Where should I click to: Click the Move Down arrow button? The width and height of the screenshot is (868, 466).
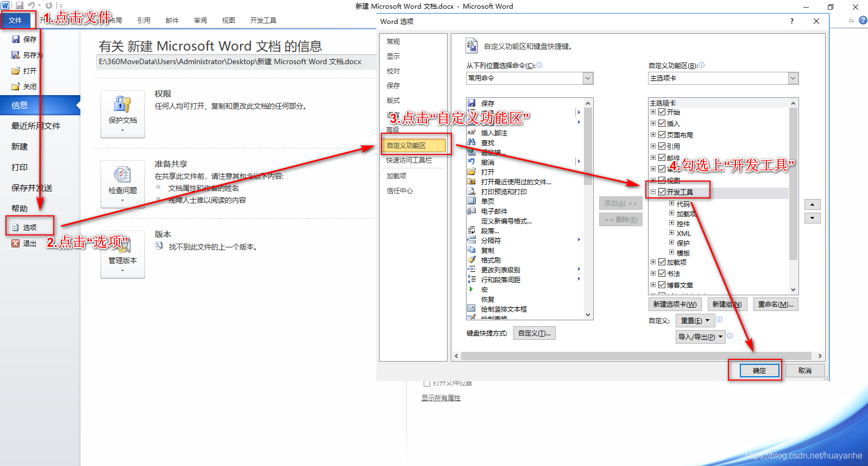click(x=812, y=218)
